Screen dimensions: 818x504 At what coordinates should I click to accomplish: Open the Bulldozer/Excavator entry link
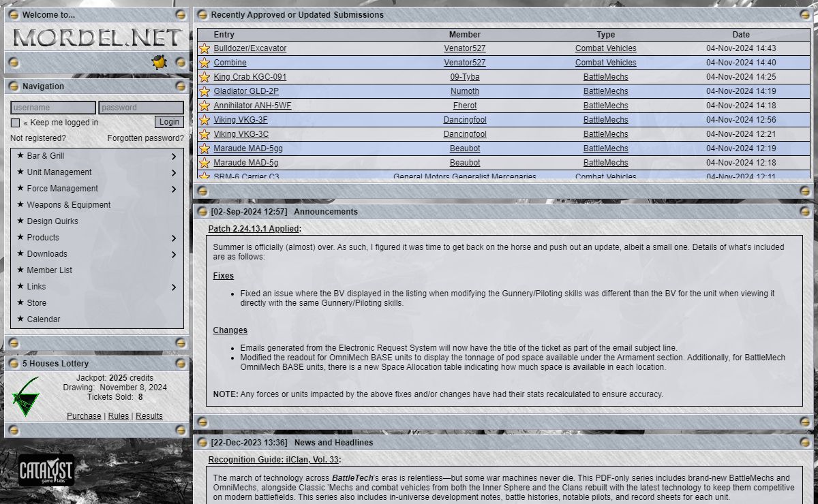pos(250,48)
